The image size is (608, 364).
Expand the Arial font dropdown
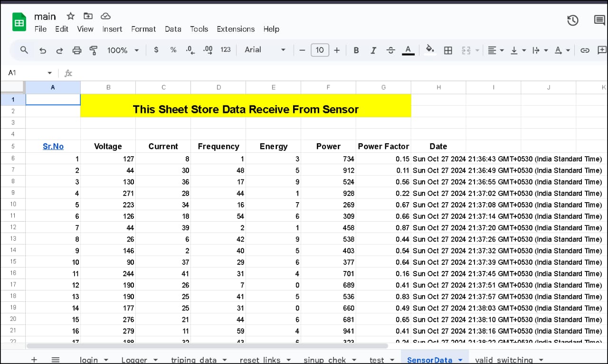tap(265, 50)
